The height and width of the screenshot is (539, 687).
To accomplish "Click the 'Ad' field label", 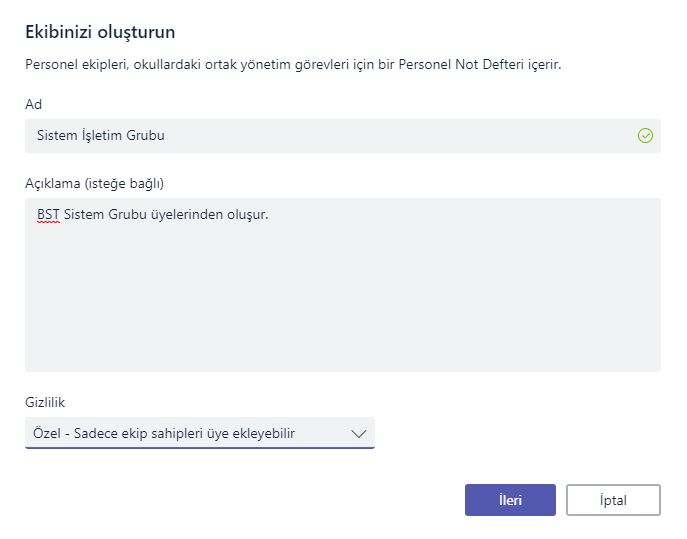I will click(33, 104).
